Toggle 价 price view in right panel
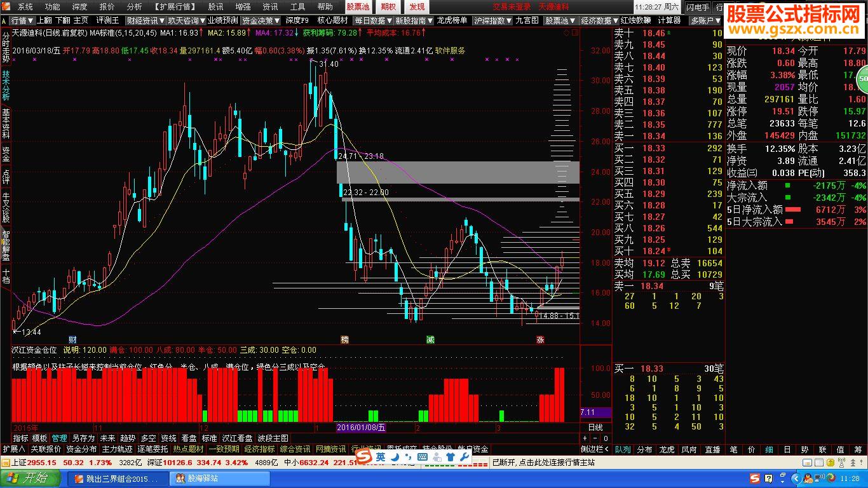 [x=751, y=450]
